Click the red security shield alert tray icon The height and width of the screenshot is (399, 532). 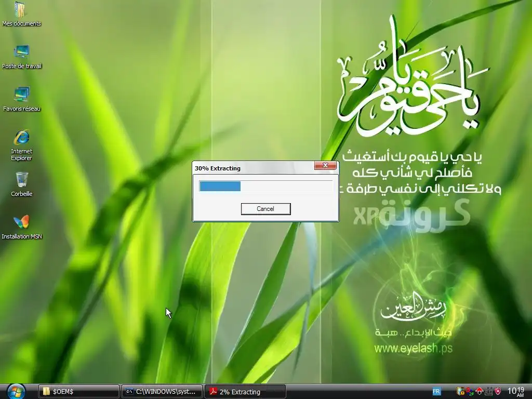click(x=498, y=392)
